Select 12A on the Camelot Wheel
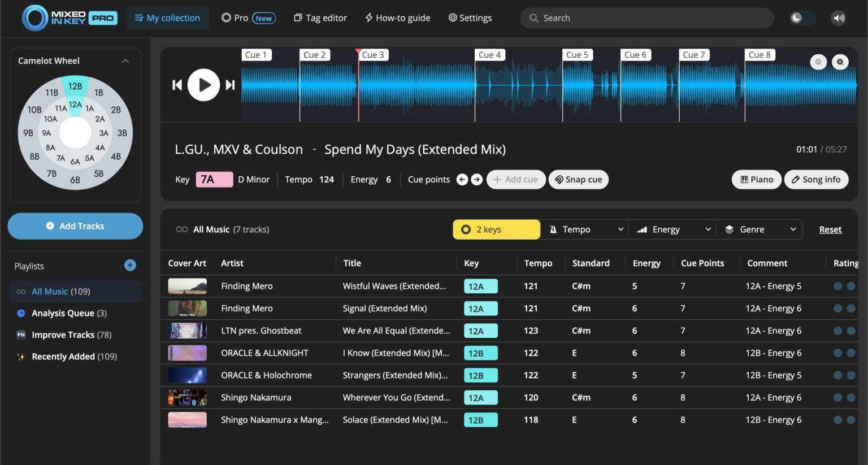The width and height of the screenshot is (868, 465). point(75,105)
